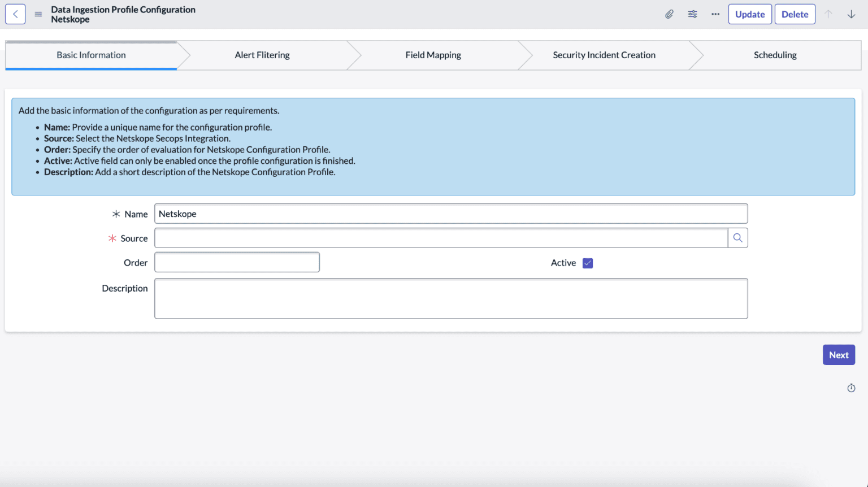Toggle the Active field off
Screen dimensions: 868x487
(587, 263)
